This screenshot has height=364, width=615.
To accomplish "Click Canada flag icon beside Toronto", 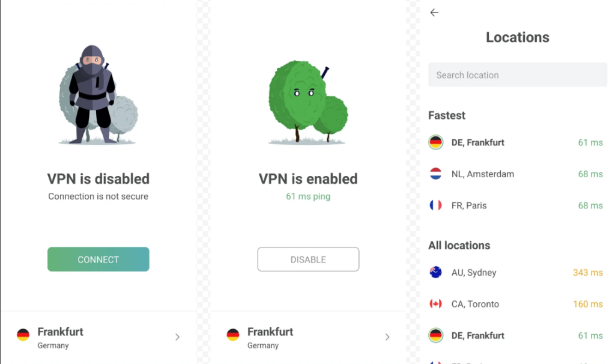I will [x=436, y=304].
